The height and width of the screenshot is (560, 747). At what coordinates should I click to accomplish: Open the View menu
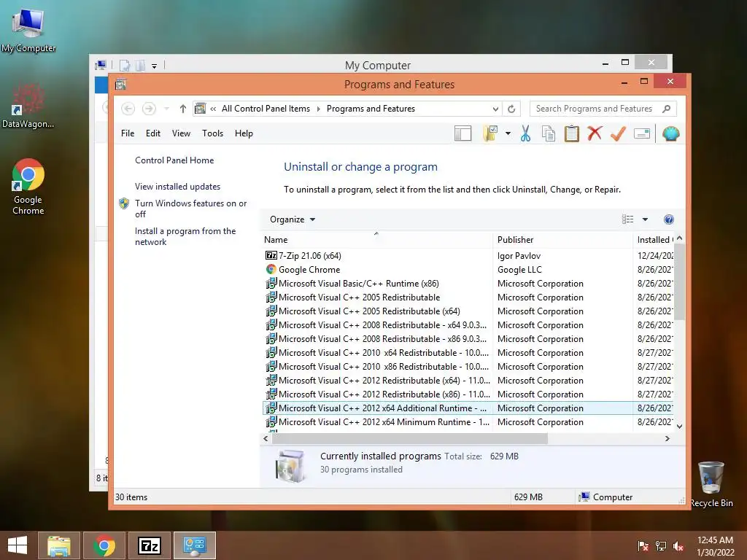click(181, 133)
